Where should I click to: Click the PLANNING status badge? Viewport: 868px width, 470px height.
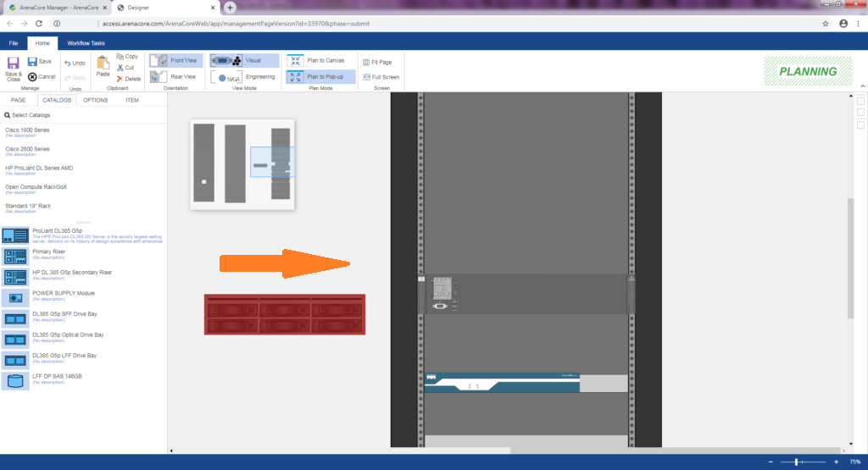point(808,71)
